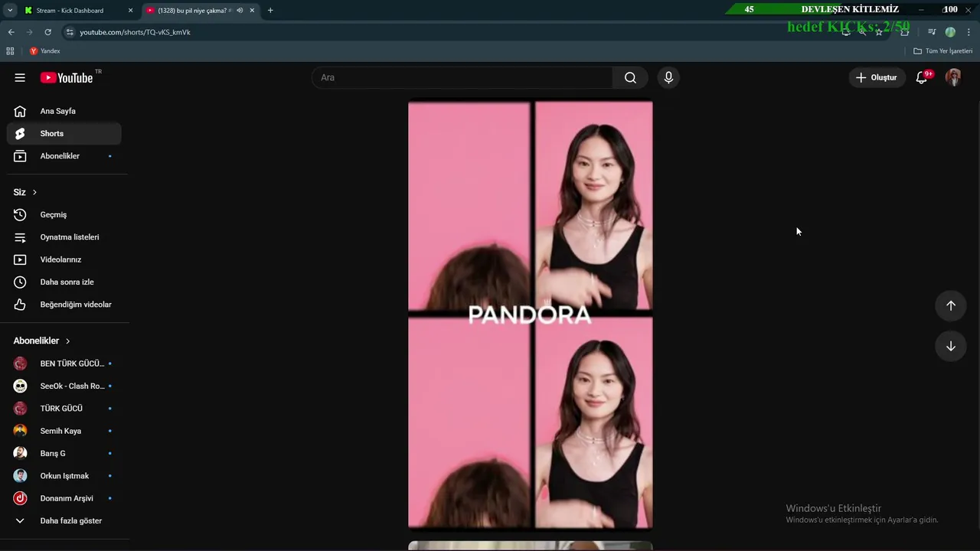Viewport: 980px width, 551px height.
Task: Open Oynatma listeleri
Action: [x=64, y=237]
